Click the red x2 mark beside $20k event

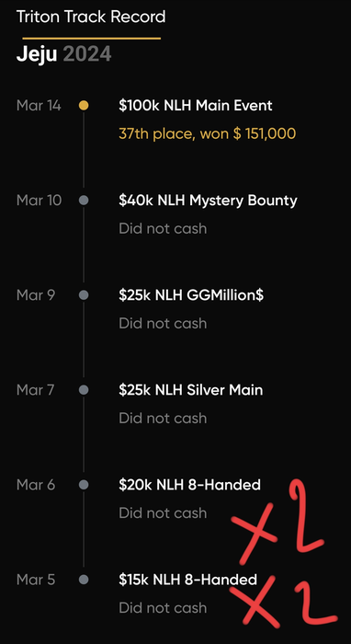278,522
